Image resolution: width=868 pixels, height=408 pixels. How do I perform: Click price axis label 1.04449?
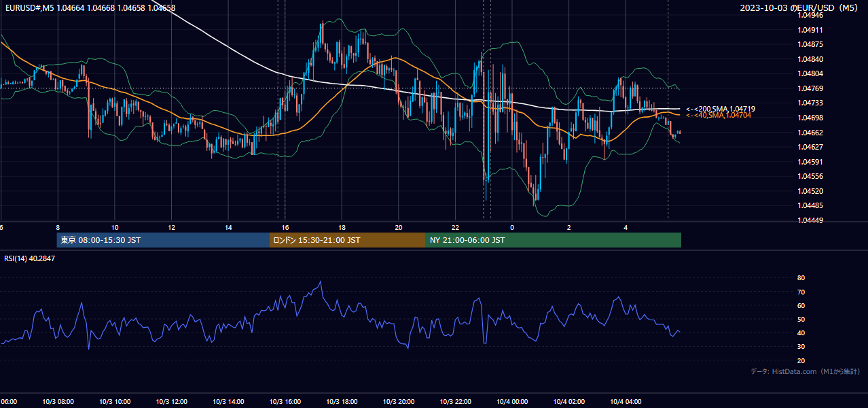[x=810, y=220]
